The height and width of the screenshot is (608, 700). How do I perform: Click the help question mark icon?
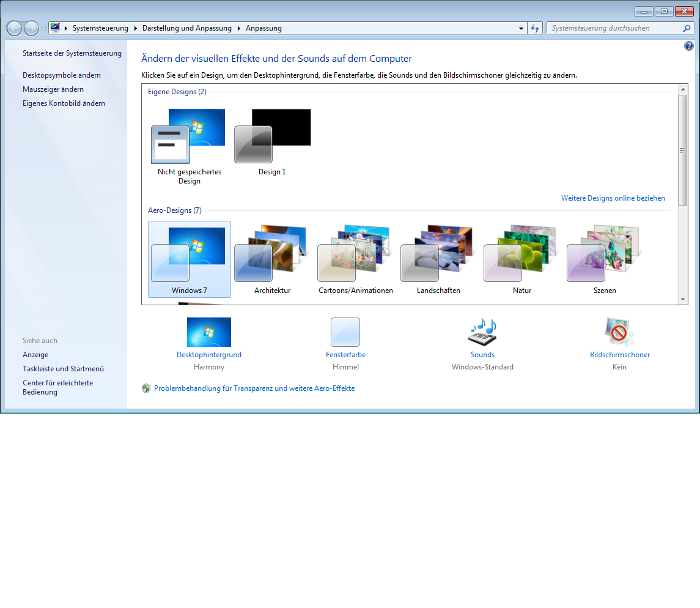click(x=689, y=46)
